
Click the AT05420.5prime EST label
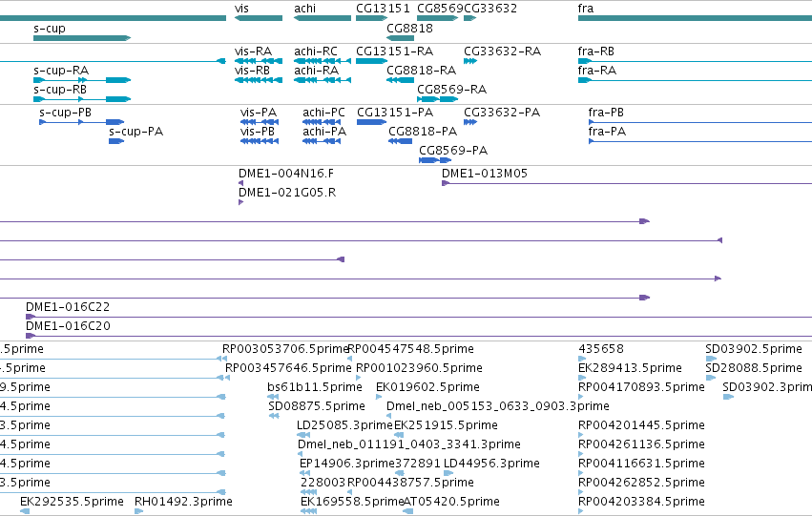[451, 502]
